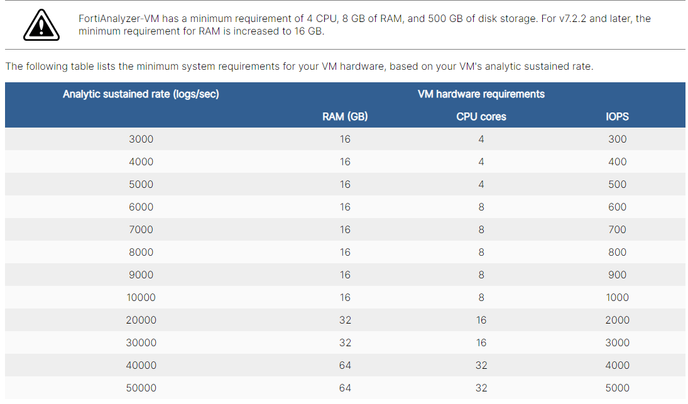Screen dimensions: 688x404
Task: Select the 'RAM (GB)' column subheader
Action: point(345,116)
